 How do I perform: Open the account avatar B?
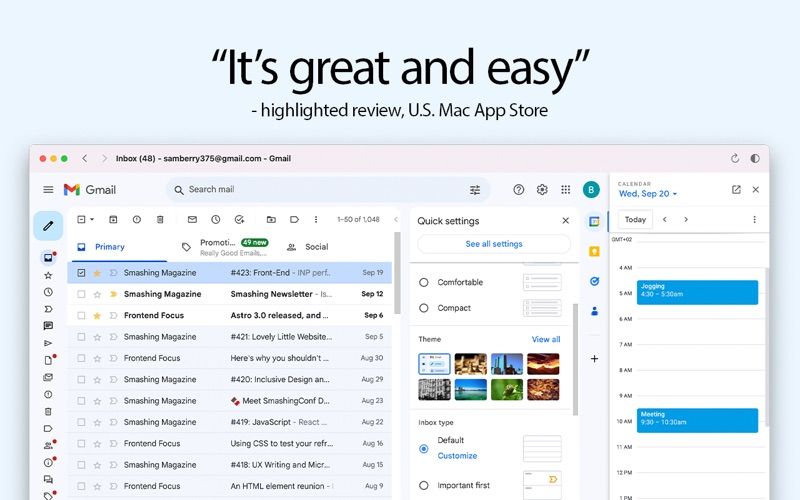pos(591,190)
